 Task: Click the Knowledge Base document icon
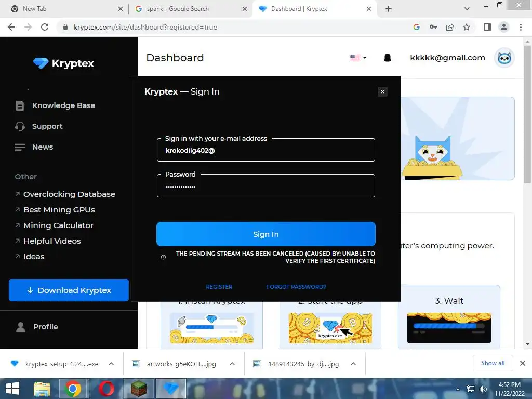20,105
